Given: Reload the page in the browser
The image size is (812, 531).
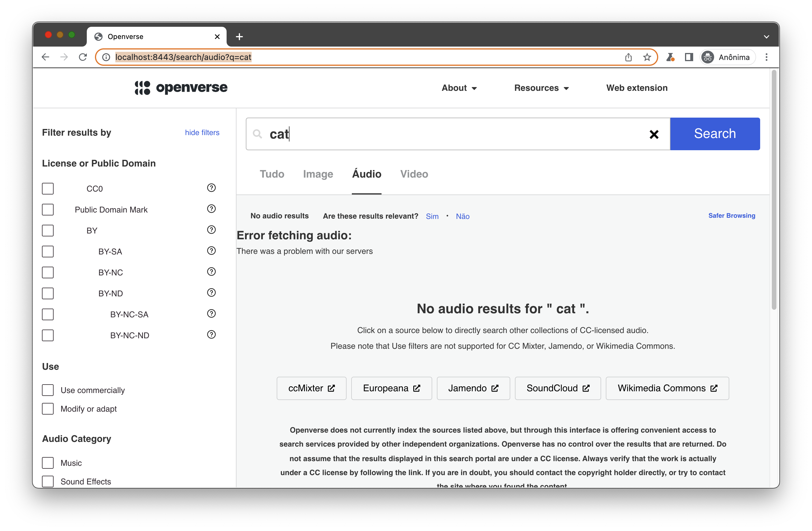Looking at the screenshot, I should point(83,57).
